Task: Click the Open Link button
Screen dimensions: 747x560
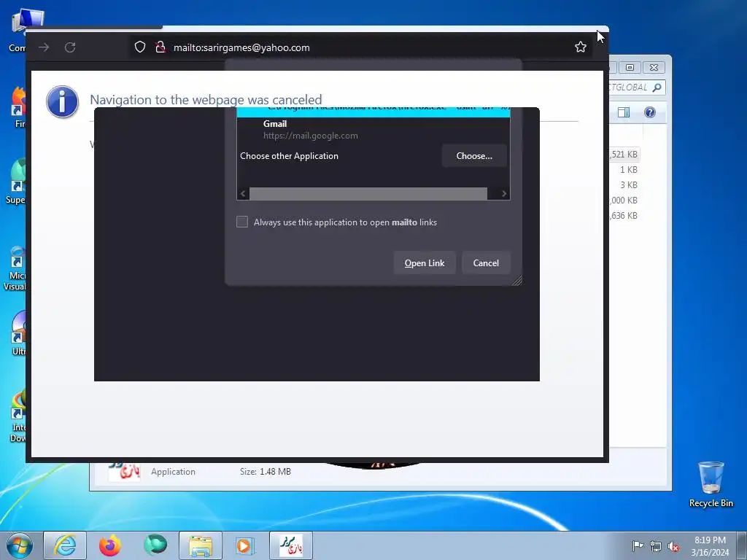Action: click(425, 262)
